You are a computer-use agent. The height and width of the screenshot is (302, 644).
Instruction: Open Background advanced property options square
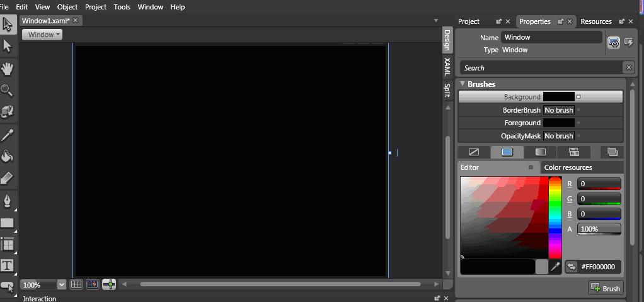click(578, 97)
